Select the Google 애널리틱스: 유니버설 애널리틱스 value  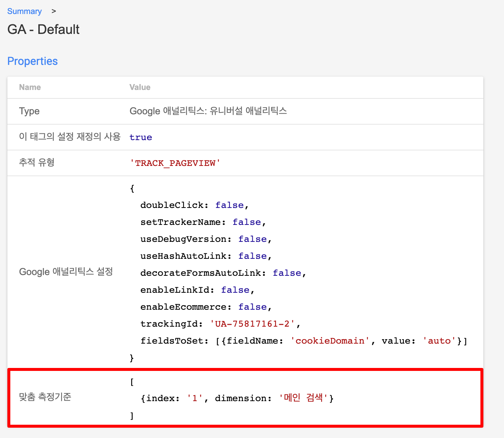tap(208, 111)
